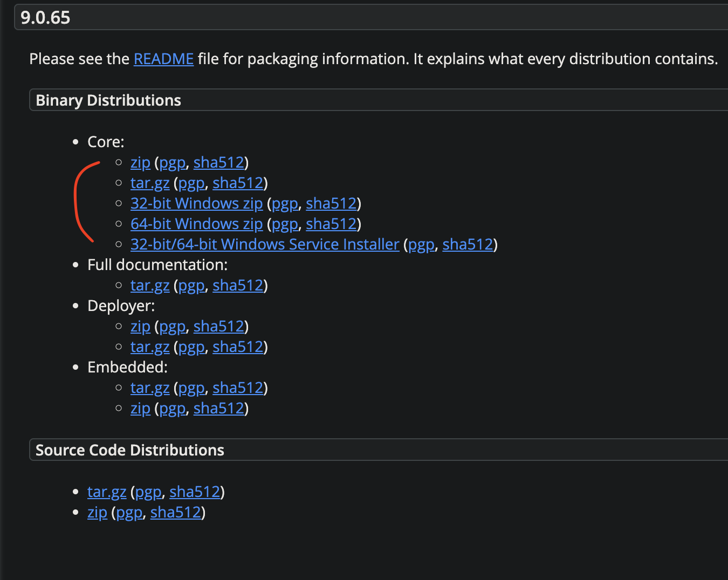Download the 64-bit Windows zip
728x580 pixels.
click(196, 224)
